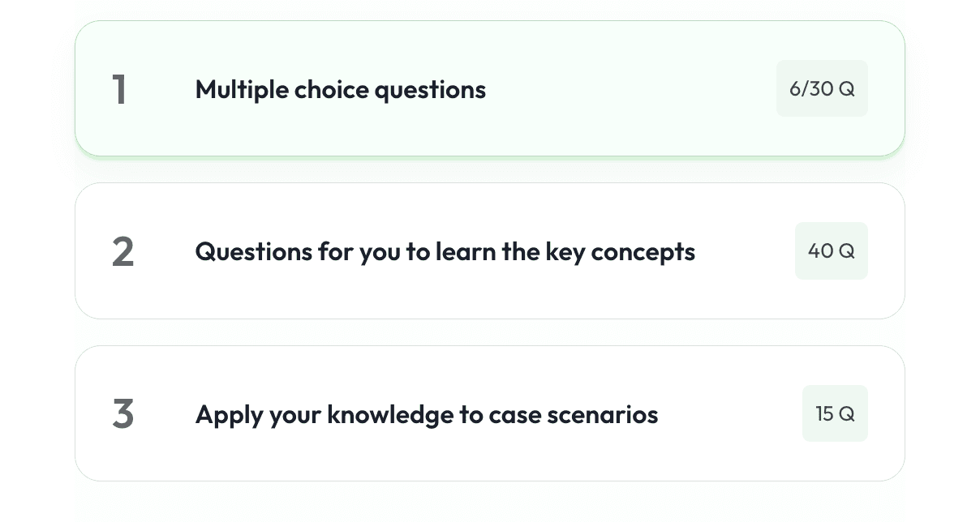Screen dimensions: 980x522
Task: Click the Q label on the 40 Q badge
Action: [846, 250]
